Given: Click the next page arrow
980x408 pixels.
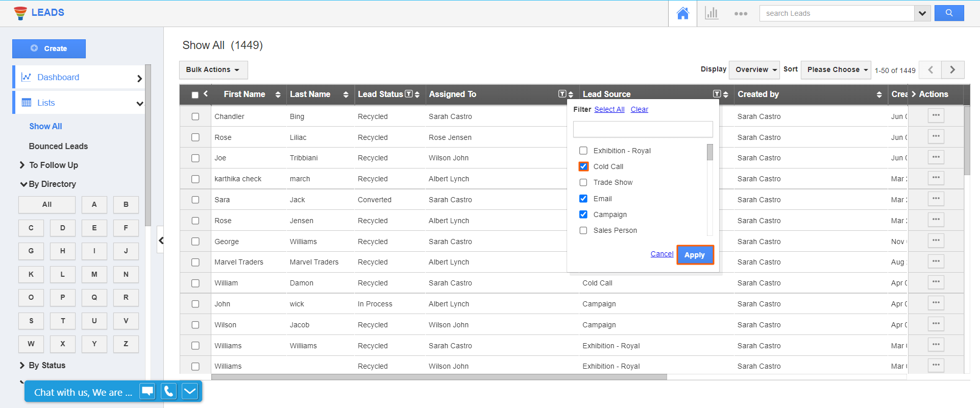Looking at the screenshot, I should [x=952, y=70].
